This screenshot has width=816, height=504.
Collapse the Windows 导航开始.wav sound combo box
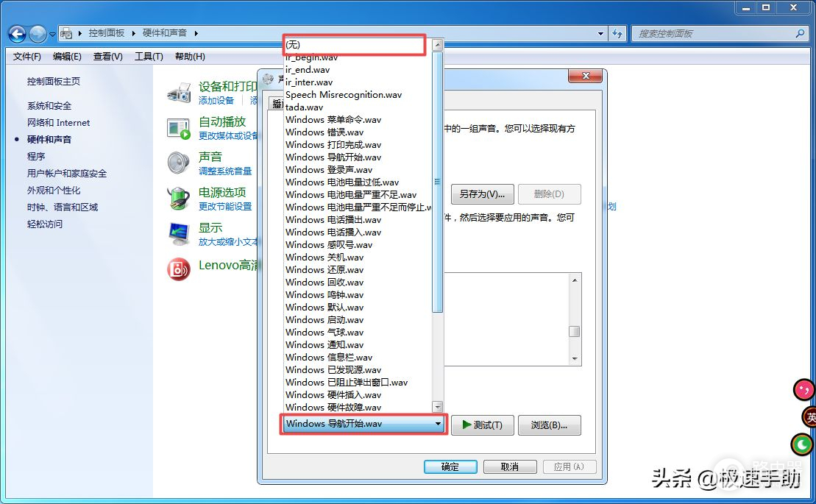pos(439,424)
